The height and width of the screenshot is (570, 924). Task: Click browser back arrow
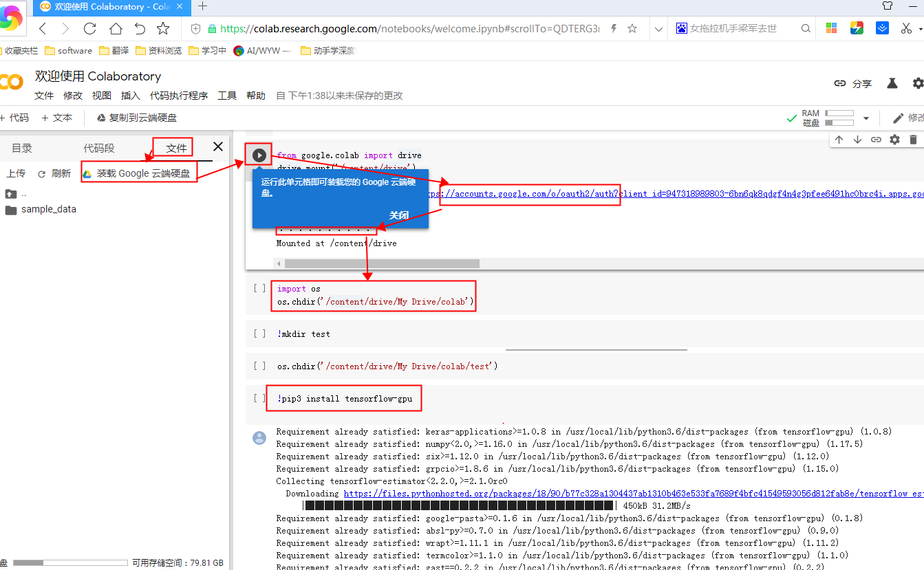[x=43, y=28]
